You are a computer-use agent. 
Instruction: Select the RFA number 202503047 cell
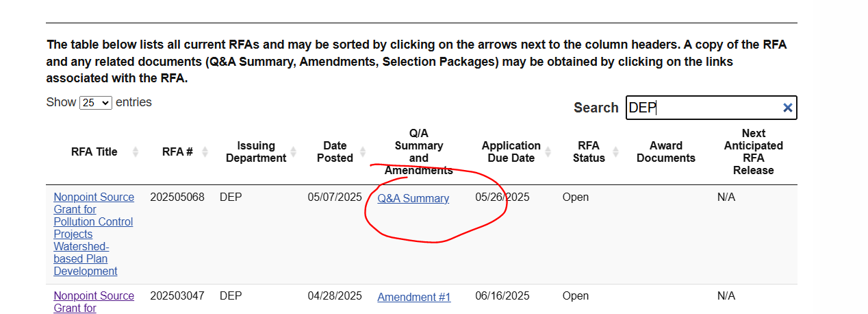pos(177,296)
